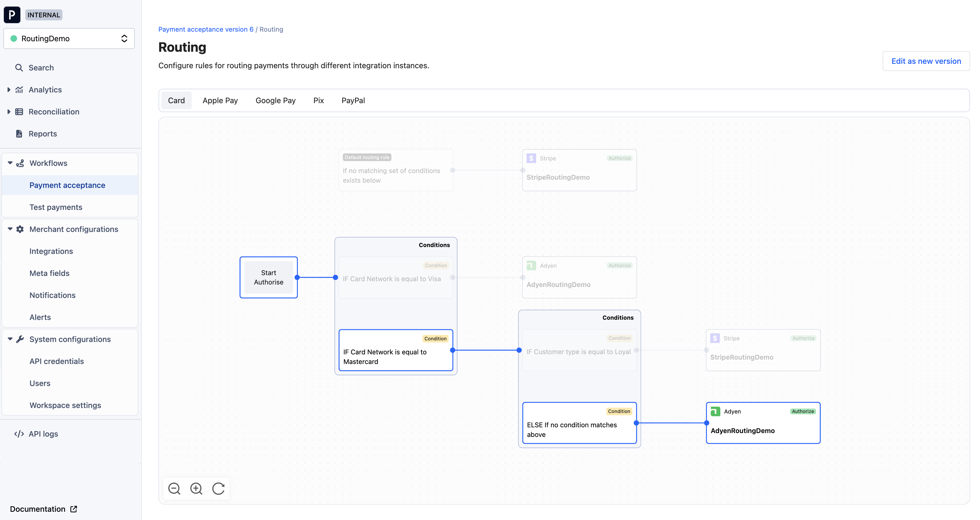Click the Stripe logo in the default rule node
The image size is (980, 520).
click(531, 158)
